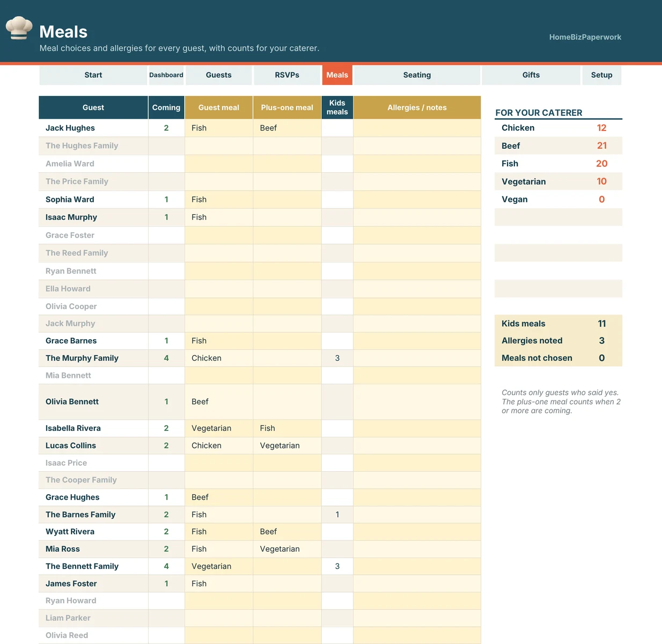The image size is (662, 644).
Task: Click The Barnes Family kids meals cell
Action: click(x=337, y=515)
